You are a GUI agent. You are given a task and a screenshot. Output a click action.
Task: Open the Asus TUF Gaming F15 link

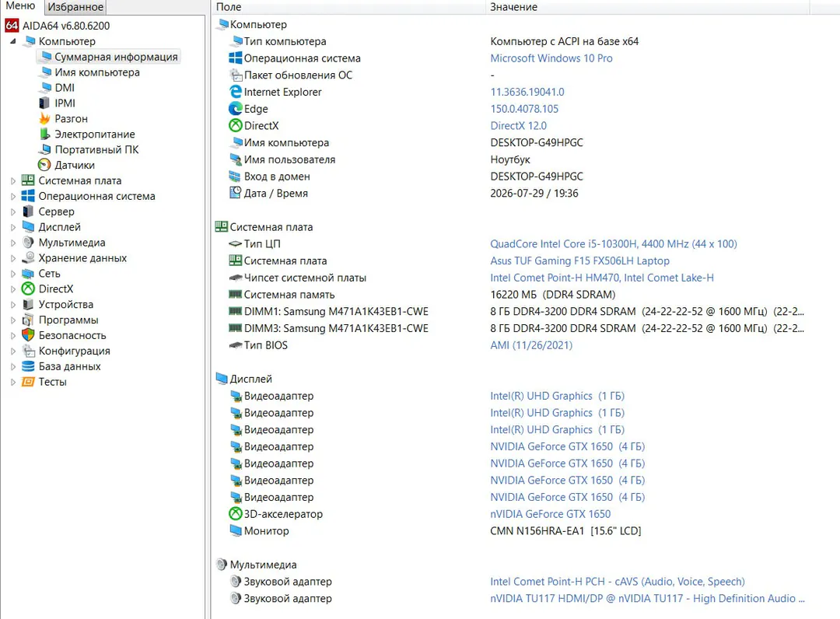click(579, 261)
